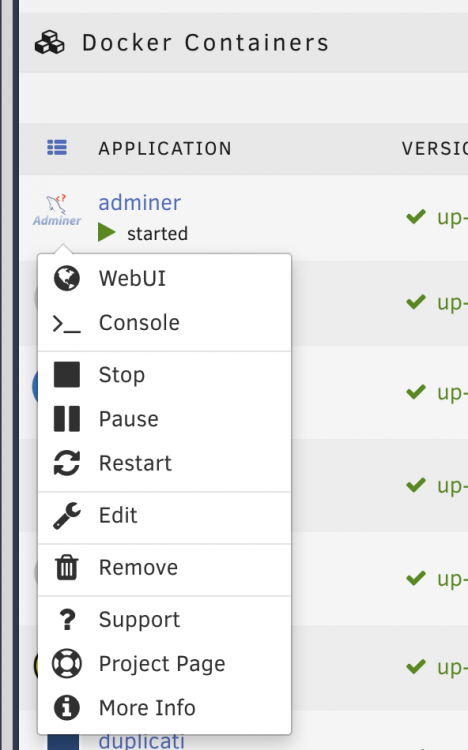Click the globe icon next to WebUI
Viewport: 468px width, 750px height.
67,278
